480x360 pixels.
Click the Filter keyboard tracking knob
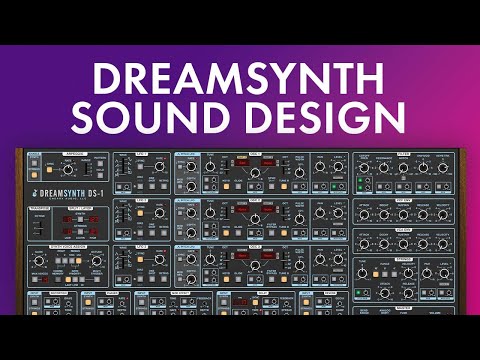(x=443, y=168)
